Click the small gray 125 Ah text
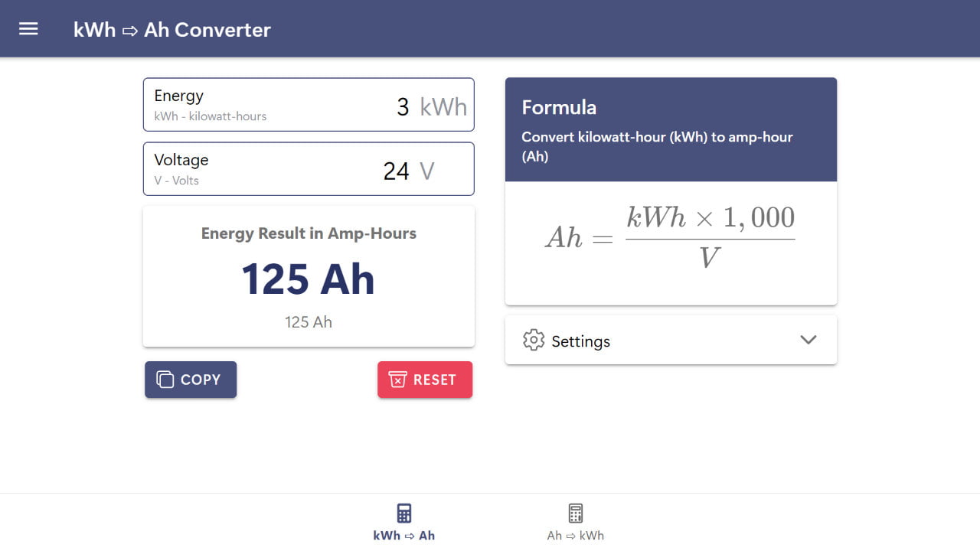The width and height of the screenshot is (980, 551). (x=308, y=322)
